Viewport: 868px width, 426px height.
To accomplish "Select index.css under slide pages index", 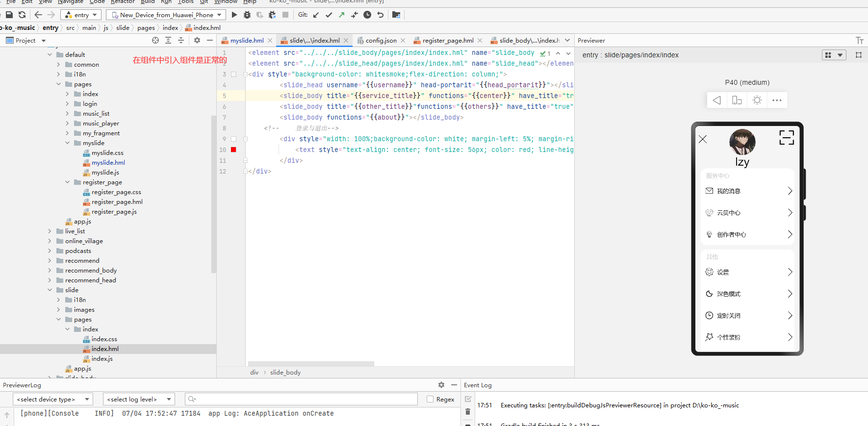I will click(104, 339).
